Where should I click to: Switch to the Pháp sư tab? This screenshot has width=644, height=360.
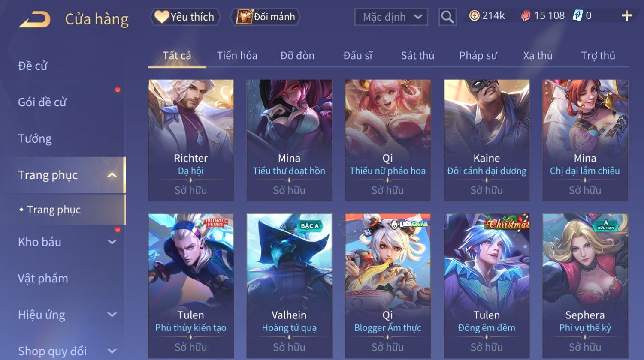pyautogui.click(x=478, y=55)
